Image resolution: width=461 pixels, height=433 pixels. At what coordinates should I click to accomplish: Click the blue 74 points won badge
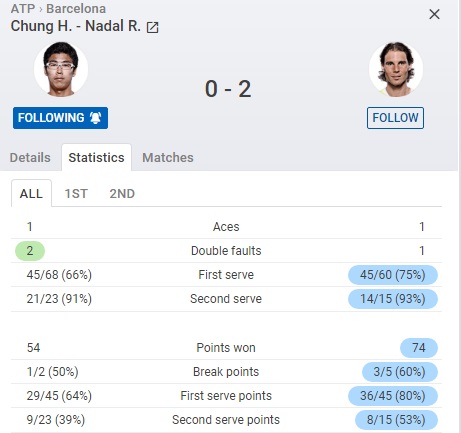419,348
